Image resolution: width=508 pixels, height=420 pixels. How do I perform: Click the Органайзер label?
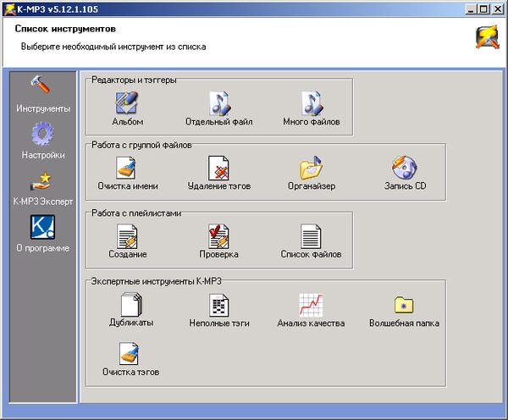click(x=312, y=186)
